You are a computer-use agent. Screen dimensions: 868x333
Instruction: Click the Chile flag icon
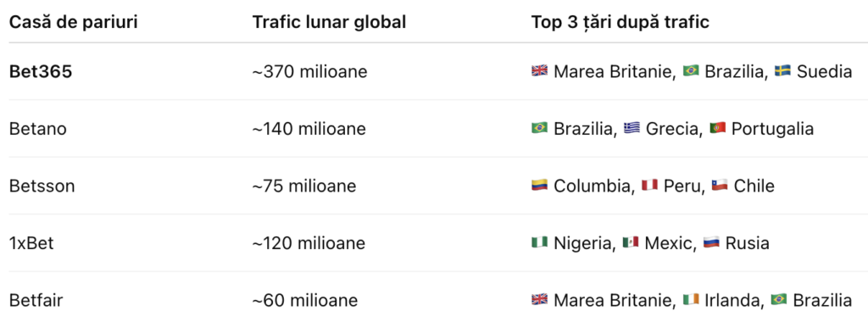click(720, 186)
